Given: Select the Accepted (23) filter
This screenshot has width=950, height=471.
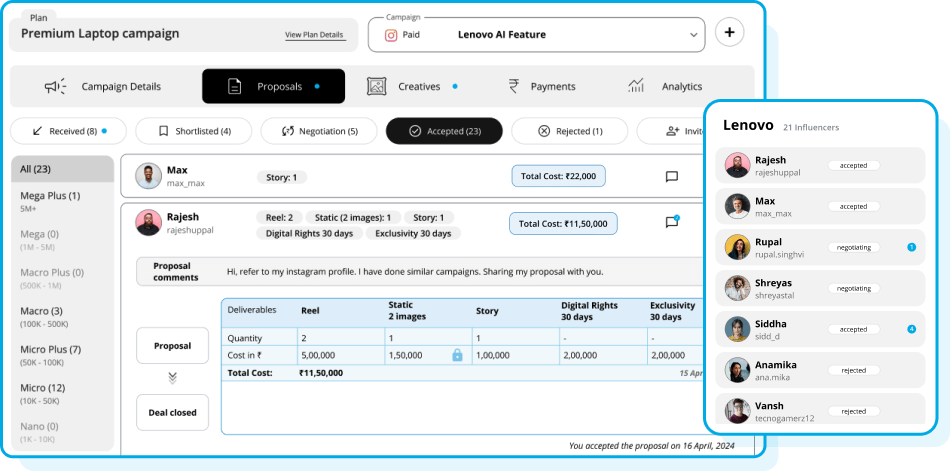Looking at the screenshot, I should pos(444,131).
